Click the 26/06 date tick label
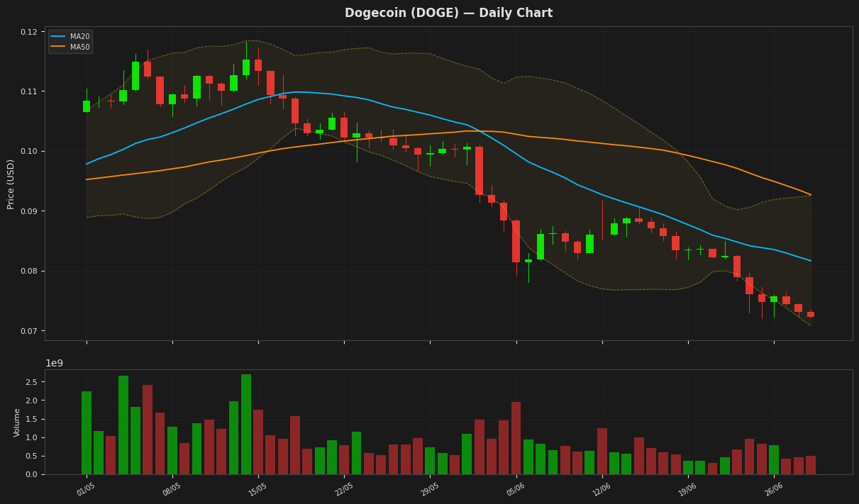This screenshot has height=504, width=859. pyautogui.click(x=773, y=488)
